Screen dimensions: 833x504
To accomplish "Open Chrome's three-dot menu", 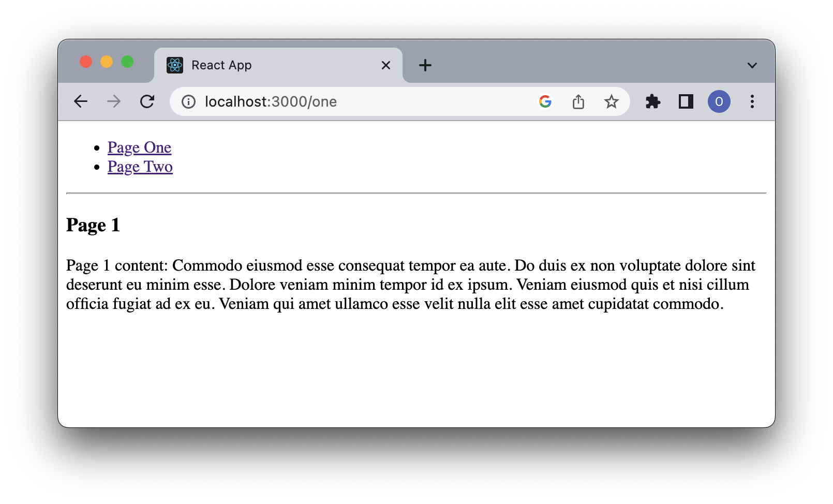I will tap(752, 102).
